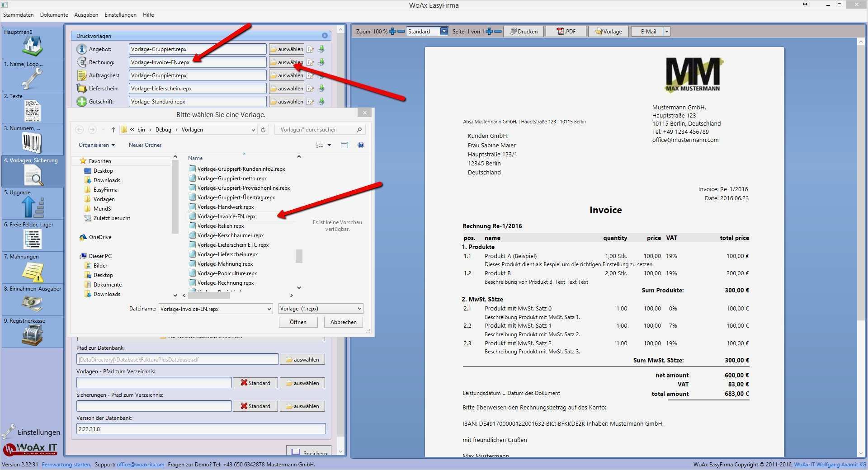
Task: Go to the '2. Texte' document section
Action: click(33, 107)
